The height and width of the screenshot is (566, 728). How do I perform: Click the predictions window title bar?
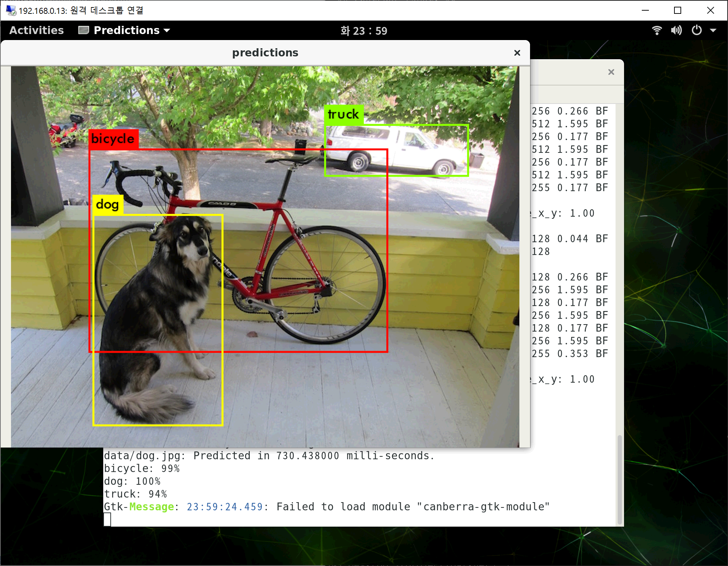point(265,53)
